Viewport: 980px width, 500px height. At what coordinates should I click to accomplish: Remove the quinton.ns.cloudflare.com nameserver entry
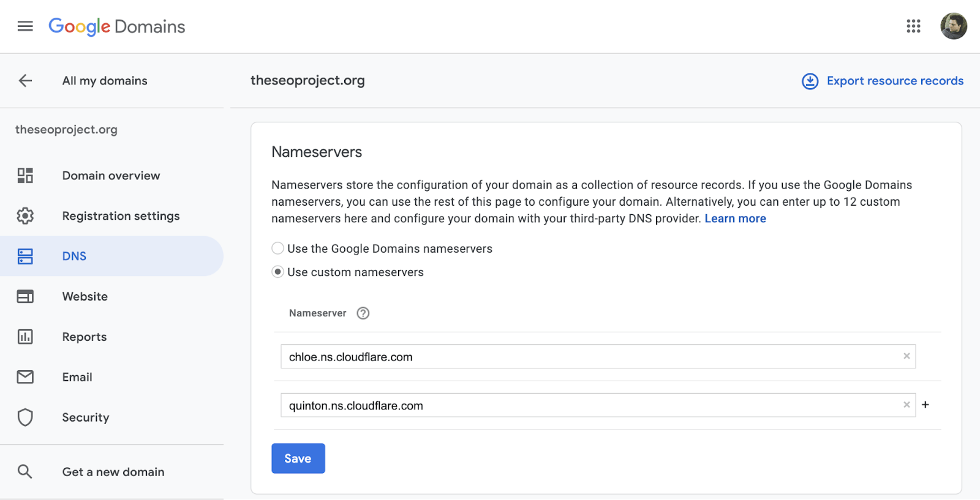coord(907,405)
